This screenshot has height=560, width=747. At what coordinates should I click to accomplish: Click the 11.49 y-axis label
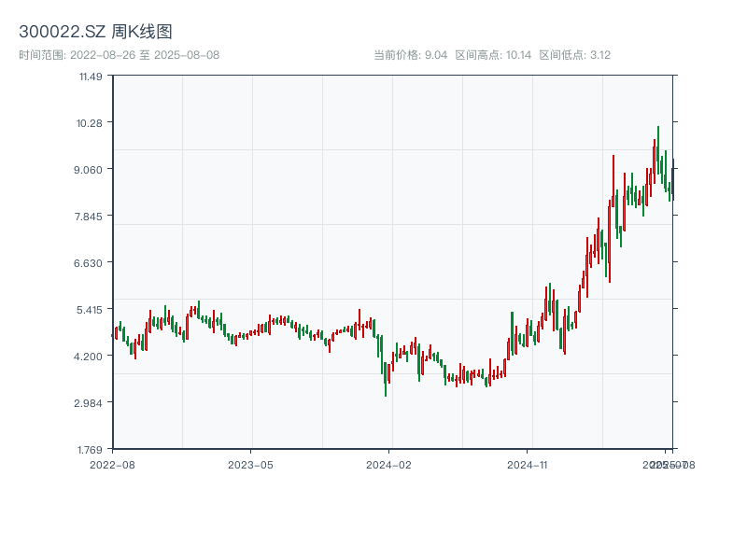click(x=91, y=77)
